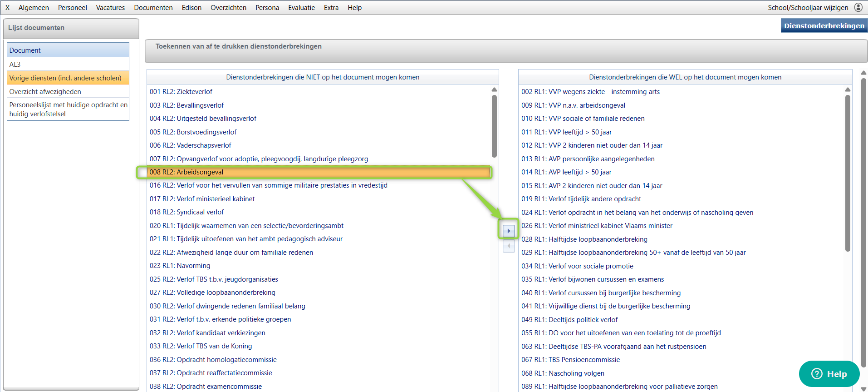Click the Dienstonderbrekingen header button
Screen dimensions: 868x392
pyautogui.click(x=824, y=26)
